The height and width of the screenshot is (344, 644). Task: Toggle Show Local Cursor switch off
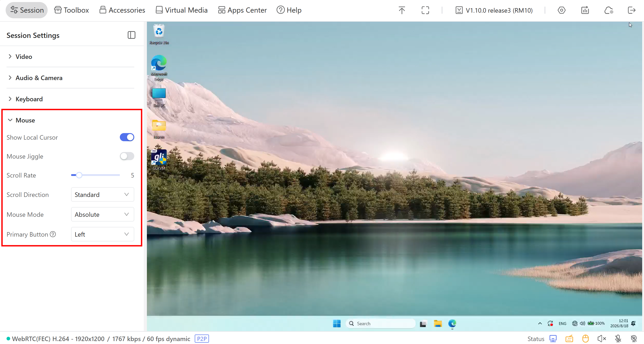pos(127,137)
